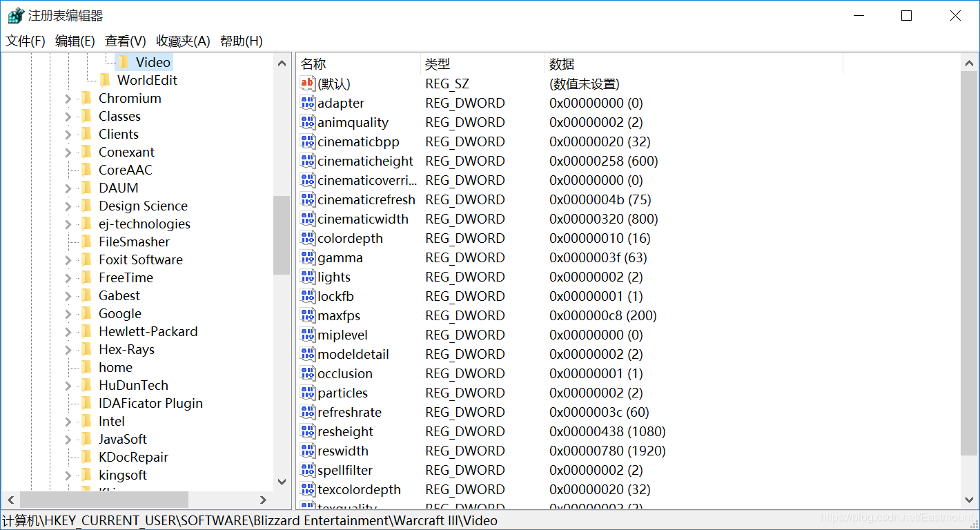Click the DWORD icon beside resheight
The width and height of the screenshot is (980, 530).
[308, 431]
